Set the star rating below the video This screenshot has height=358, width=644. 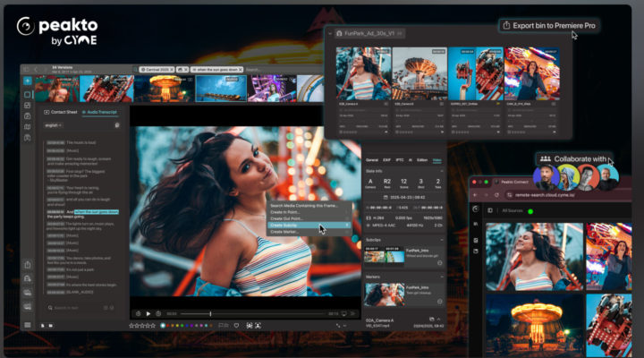pos(142,326)
